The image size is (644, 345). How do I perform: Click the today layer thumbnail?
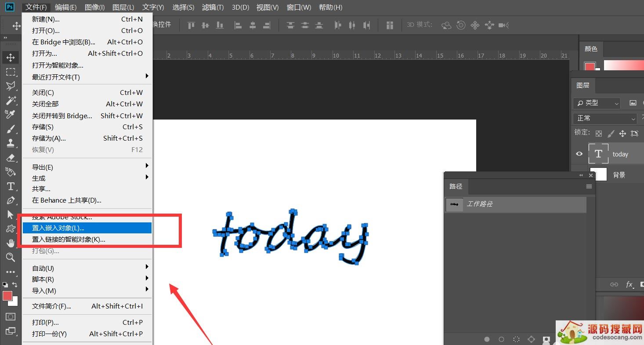[598, 154]
